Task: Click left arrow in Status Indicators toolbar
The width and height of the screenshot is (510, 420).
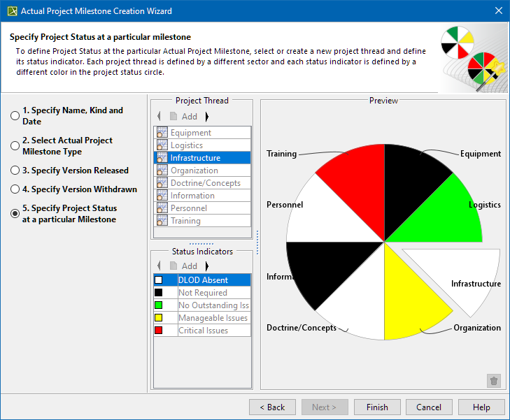Action: coord(159,266)
